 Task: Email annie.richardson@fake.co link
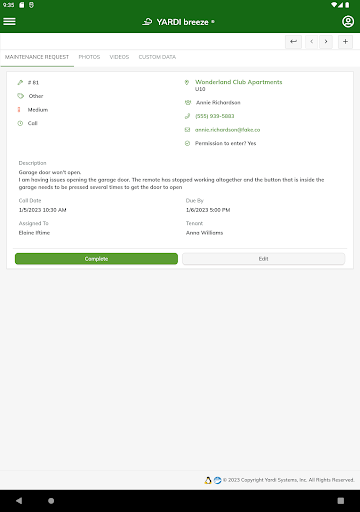227,130
